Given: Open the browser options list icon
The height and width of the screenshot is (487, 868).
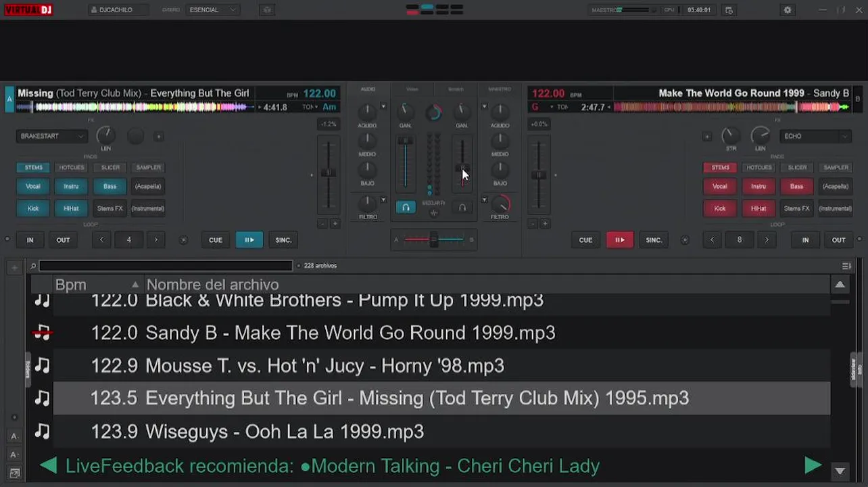Looking at the screenshot, I should (846, 266).
